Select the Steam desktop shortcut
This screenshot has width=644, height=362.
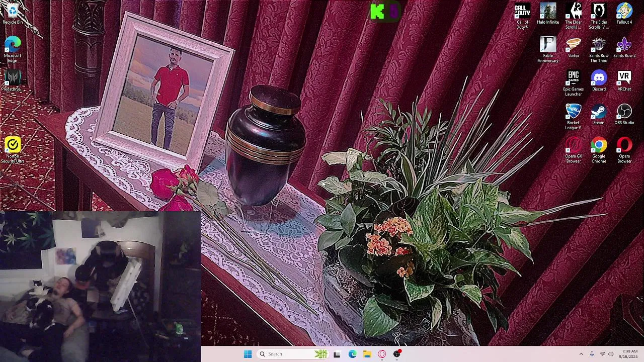point(599,114)
